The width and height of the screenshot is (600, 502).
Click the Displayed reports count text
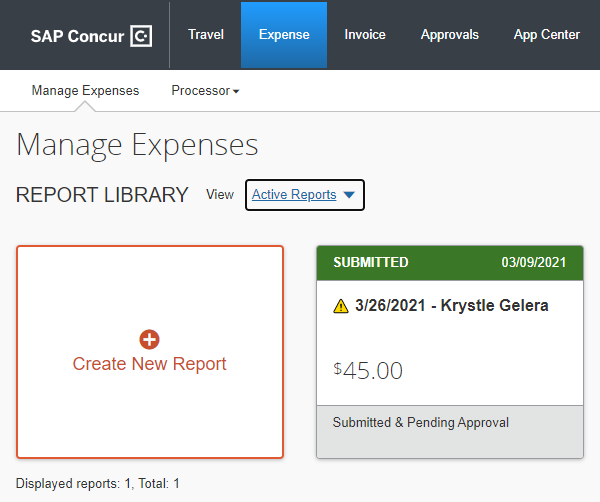tap(98, 483)
